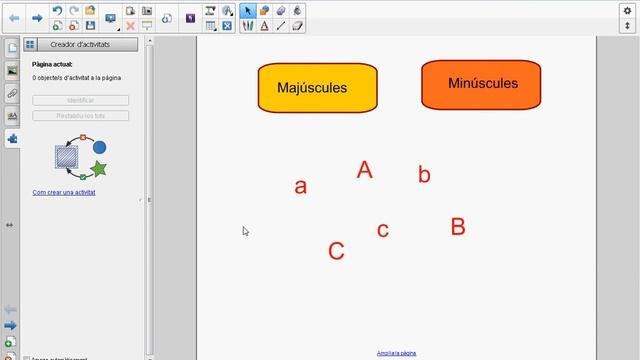The image size is (640, 360).
Task: Select the lowercase red letter c
Action: coord(382,230)
